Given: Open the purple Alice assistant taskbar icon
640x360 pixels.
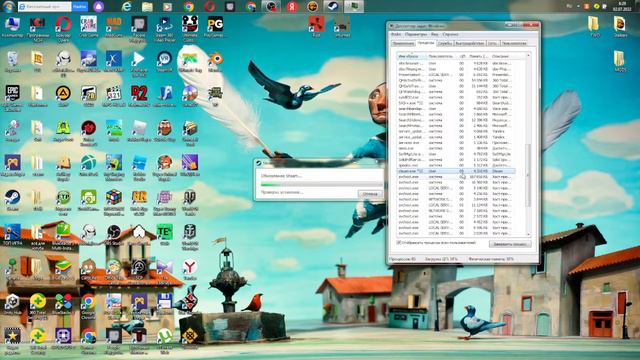Looking at the screenshot, I should pos(98,6).
